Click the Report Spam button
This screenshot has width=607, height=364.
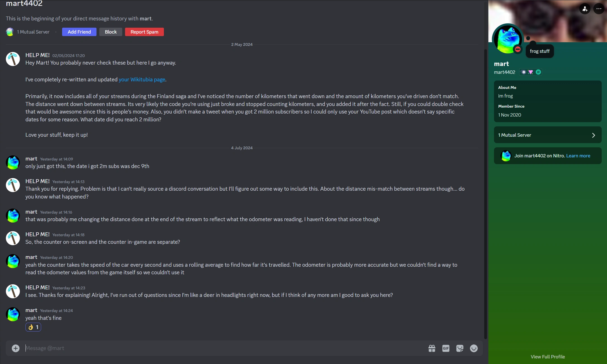click(144, 32)
